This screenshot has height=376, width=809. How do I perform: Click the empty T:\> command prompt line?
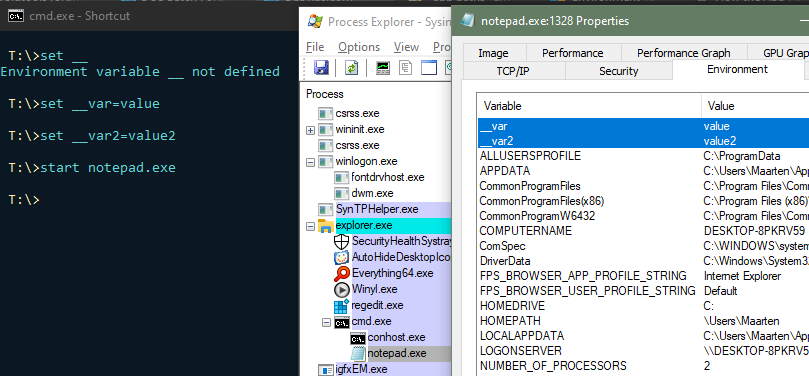24,200
